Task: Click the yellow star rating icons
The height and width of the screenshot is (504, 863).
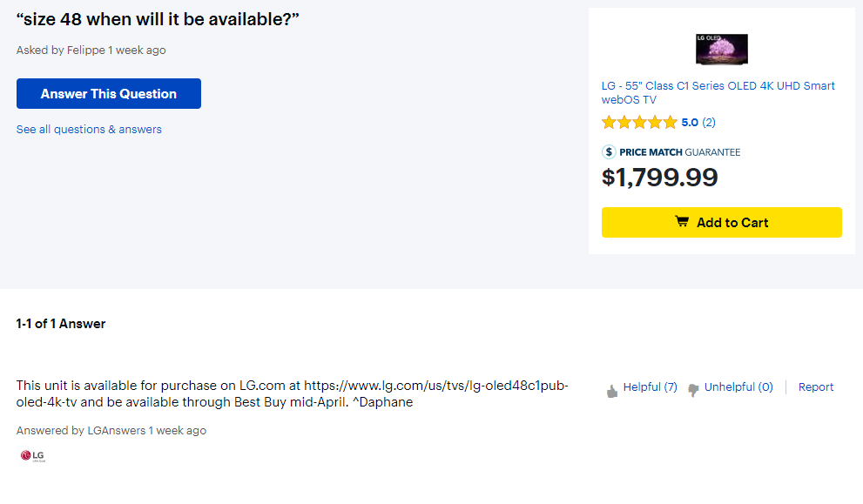Action: tap(638, 123)
